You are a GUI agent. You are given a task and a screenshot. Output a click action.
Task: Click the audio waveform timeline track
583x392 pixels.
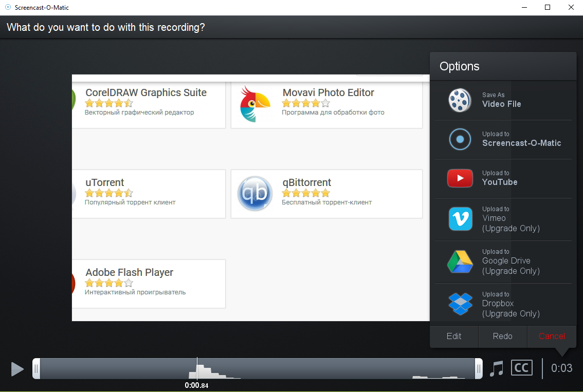tap(257, 368)
